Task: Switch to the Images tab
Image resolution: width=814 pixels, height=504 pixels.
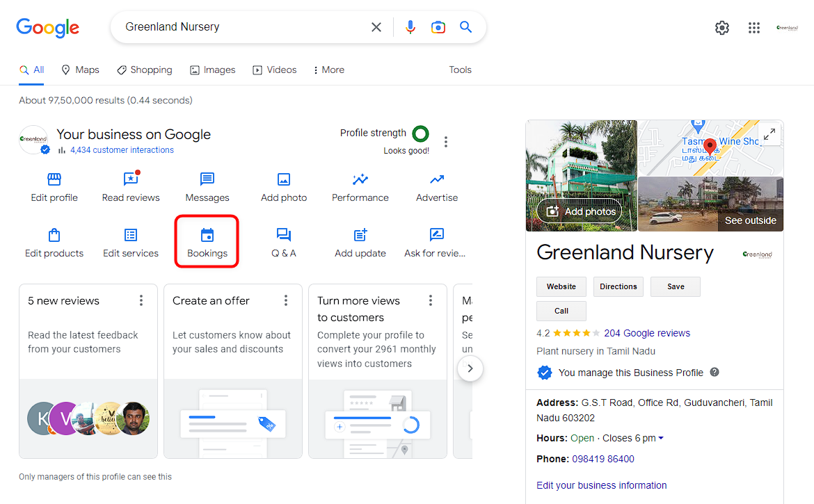Action: (213, 70)
